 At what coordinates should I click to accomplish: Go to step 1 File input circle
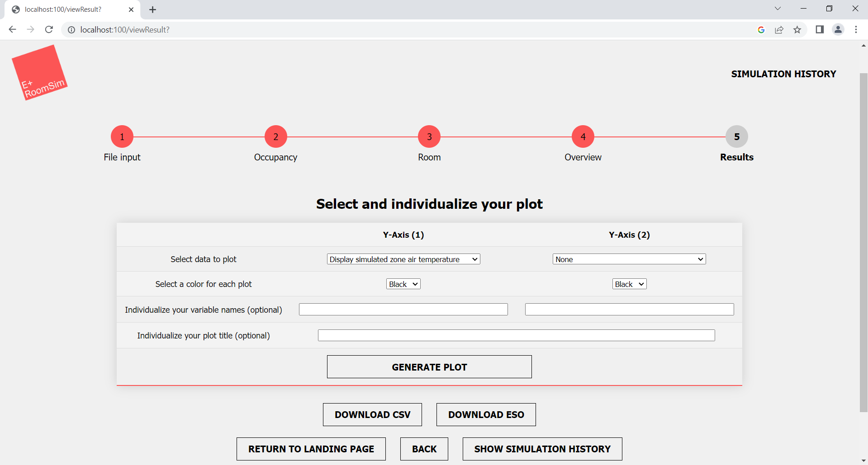[x=122, y=136]
